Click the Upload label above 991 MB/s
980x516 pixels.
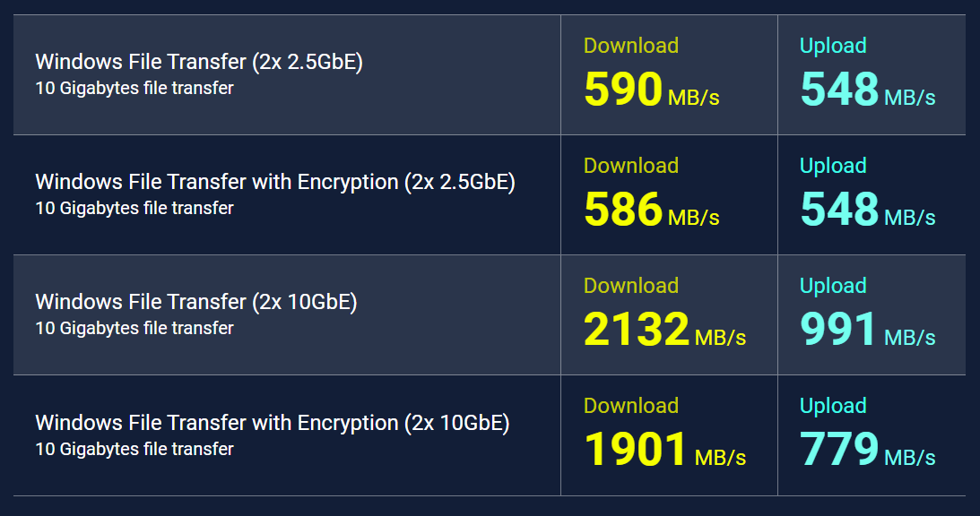832,286
